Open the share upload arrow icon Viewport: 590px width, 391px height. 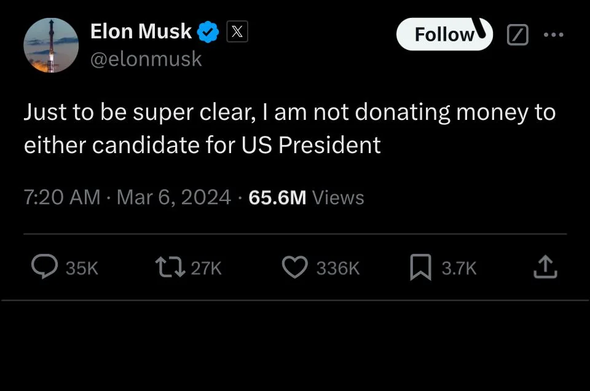click(545, 267)
